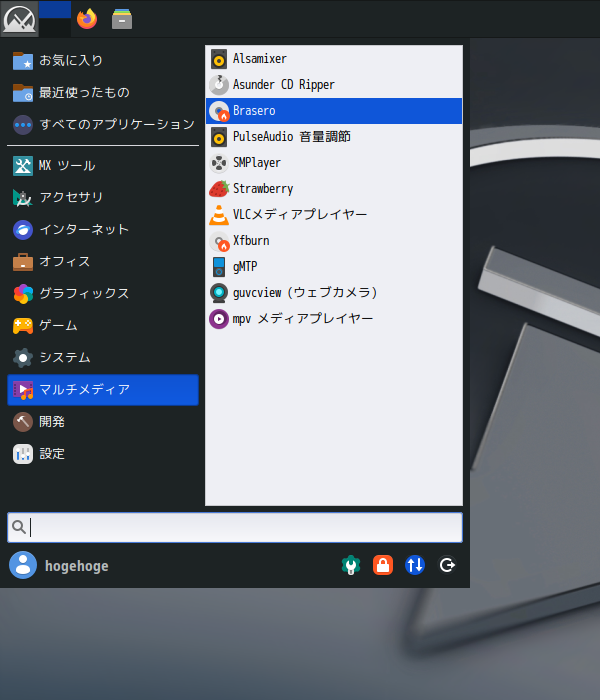Open 最近使ったもの recent items category
The width and height of the screenshot is (600, 700).
pyautogui.click(x=103, y=92)
